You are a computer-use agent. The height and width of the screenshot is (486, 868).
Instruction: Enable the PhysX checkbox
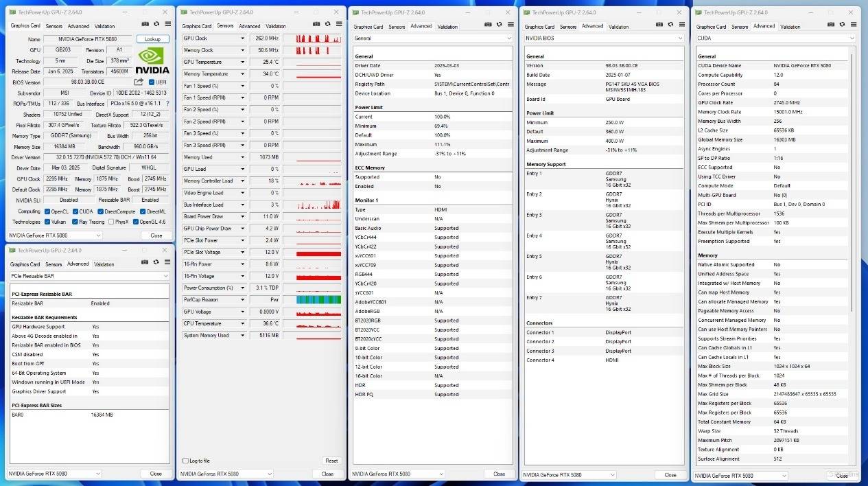pos(110,222)
